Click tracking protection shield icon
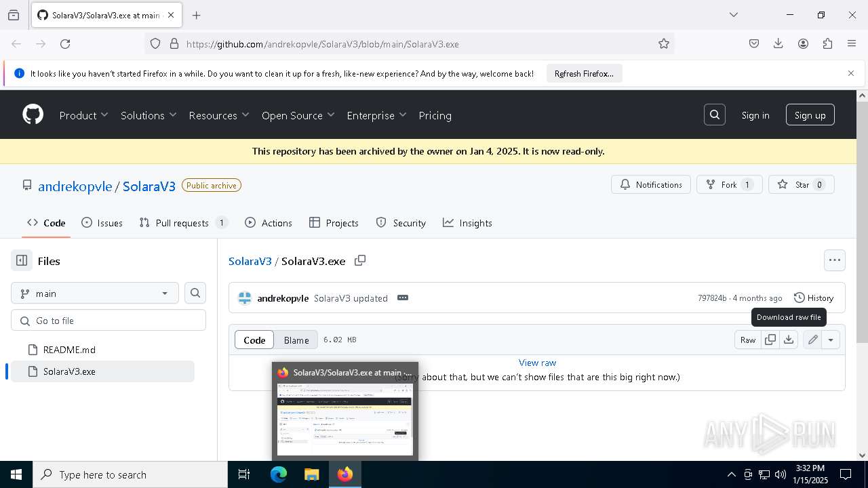This screenshot has width=868, height=488. pos(155,43)
